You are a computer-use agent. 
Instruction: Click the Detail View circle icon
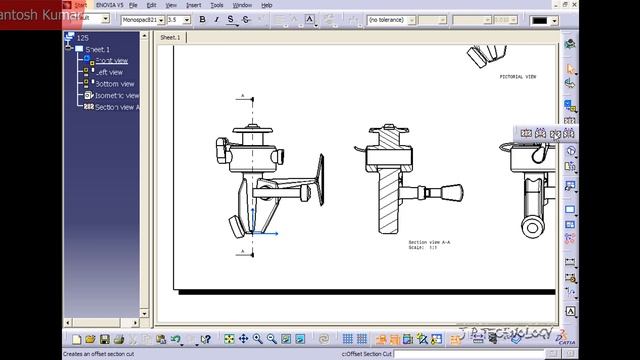pos(570,151)
